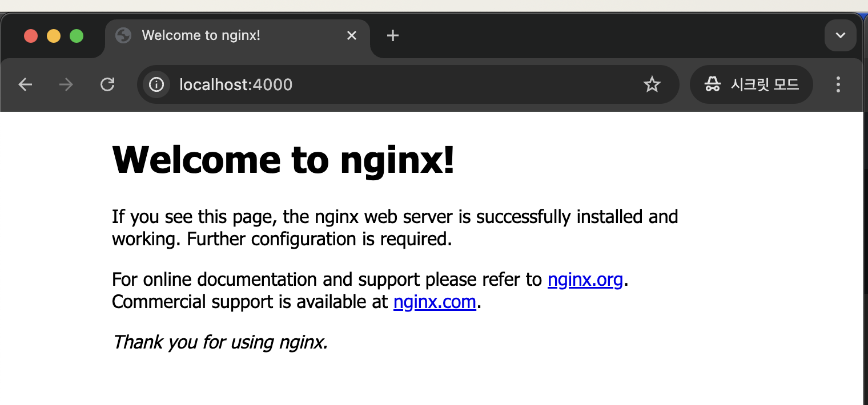Image resolution: width=868 pixels, height=405 pixels.
Task: Reload the localhost:4000 page
Action: [107, 85]
